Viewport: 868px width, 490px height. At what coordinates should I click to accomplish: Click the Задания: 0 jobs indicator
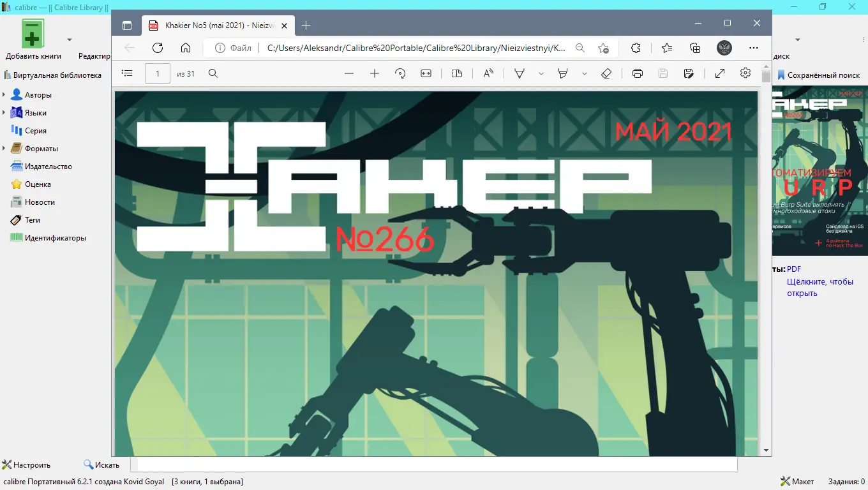coord(846,482)
